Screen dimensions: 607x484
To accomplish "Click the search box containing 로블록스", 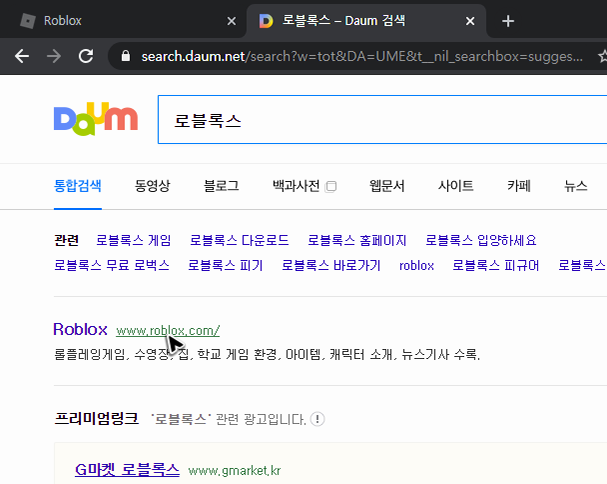I will click(382, 120).
